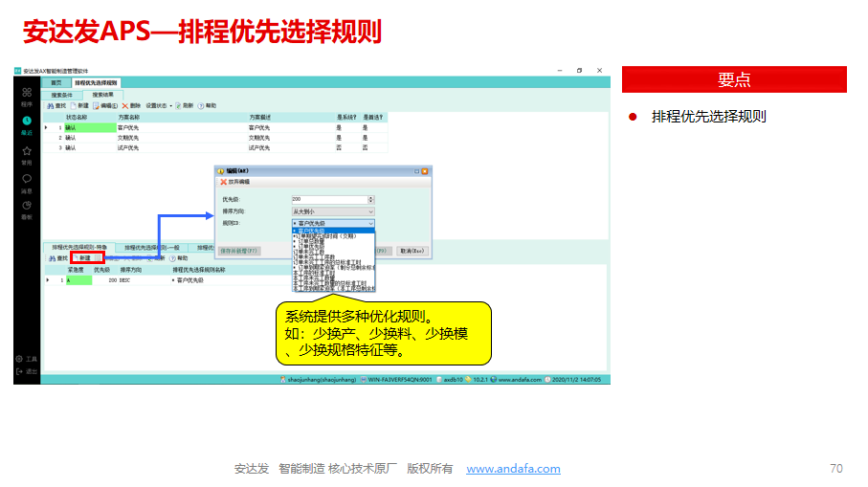This screenshot has width=868, height=487.
Task: Click www.andafa.com in the status bar
Action: (516, 380)
